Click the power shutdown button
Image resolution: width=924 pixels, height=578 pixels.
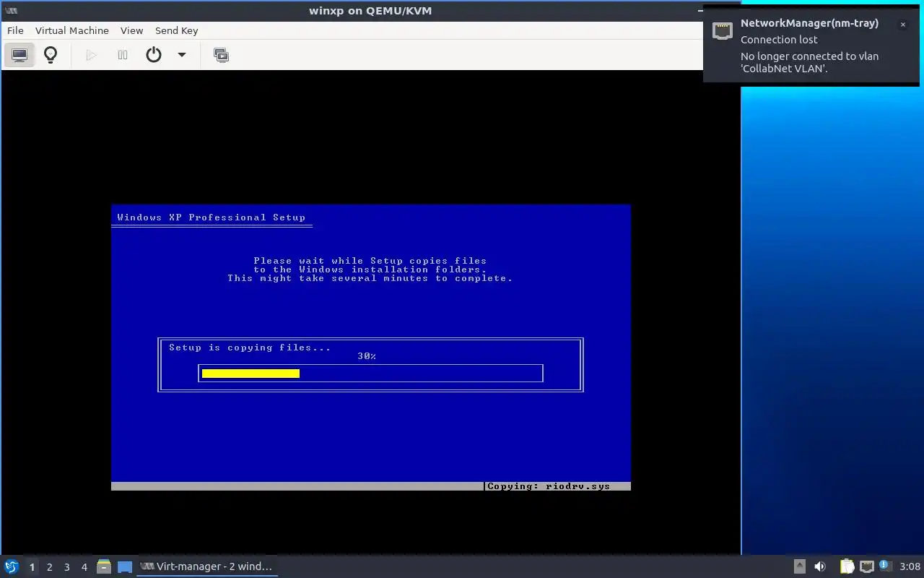[154, 55]
